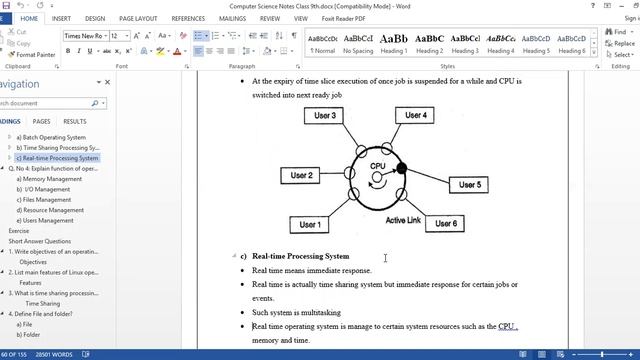The width and height of the screenshot is (640, 360).
Task: Switch navigation pane to RESULTS
Action: click(x=75, y=122)
